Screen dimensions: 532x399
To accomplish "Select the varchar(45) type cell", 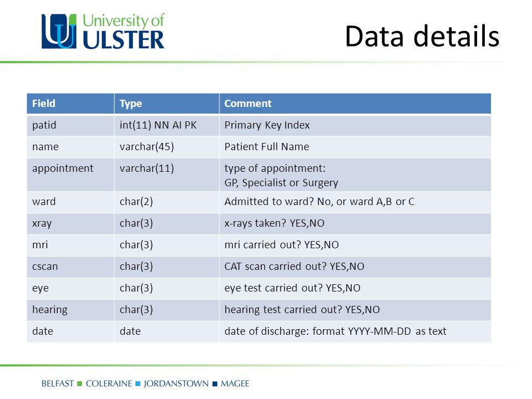I will pos(167,147).
